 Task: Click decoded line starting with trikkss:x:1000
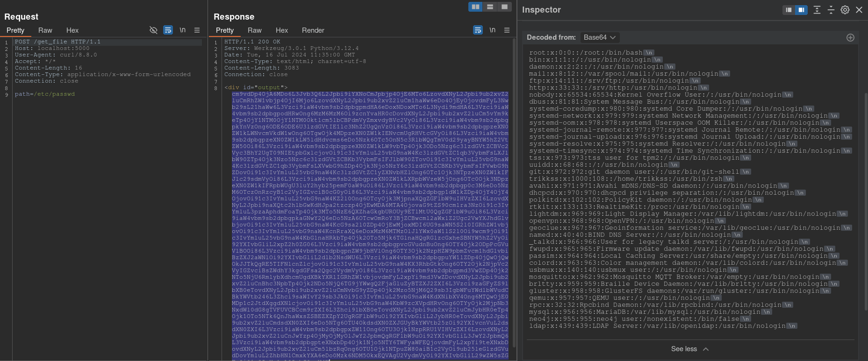(x=631, y=179)
